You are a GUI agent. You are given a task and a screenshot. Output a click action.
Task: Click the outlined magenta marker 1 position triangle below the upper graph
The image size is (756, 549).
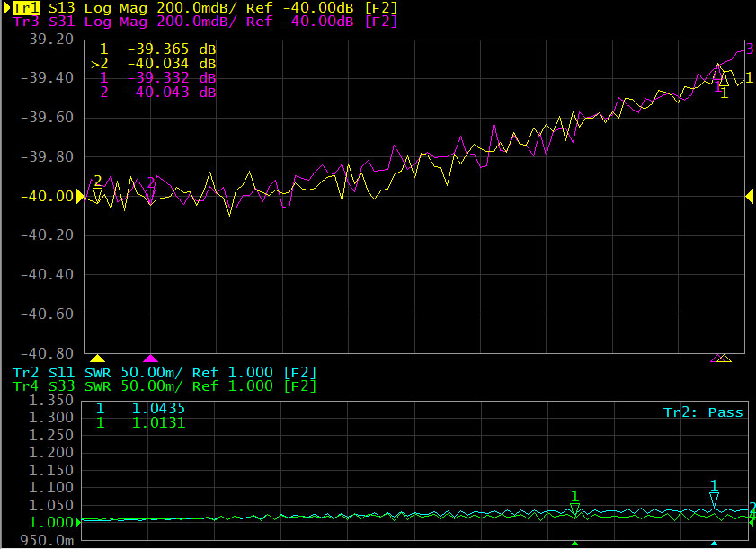pos(717,359)
